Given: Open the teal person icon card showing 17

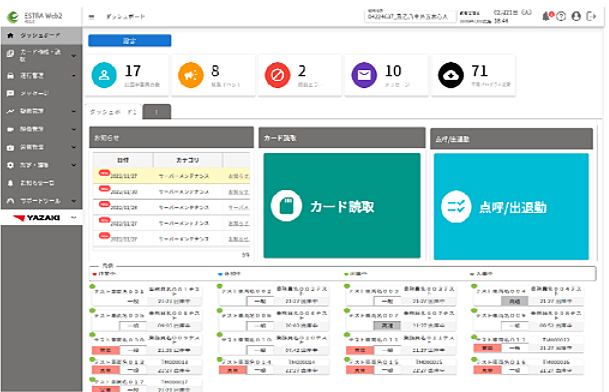Looking at the screenshot, I should coord(127,75).
